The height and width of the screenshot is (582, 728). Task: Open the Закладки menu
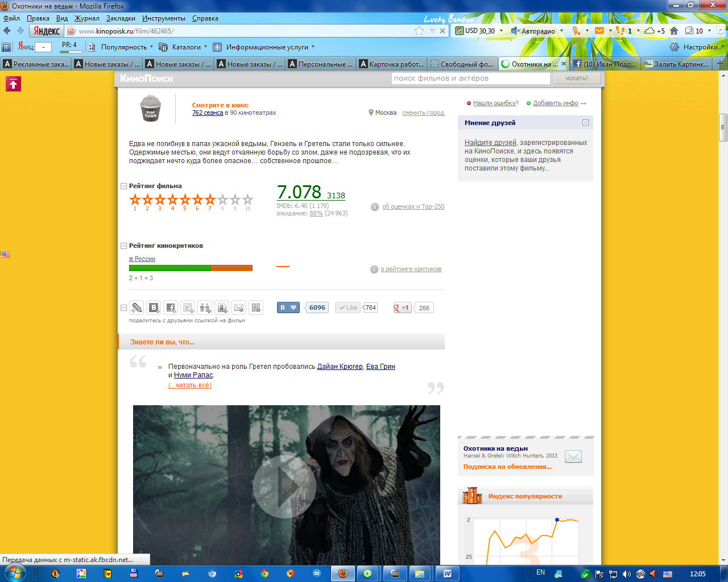(121, 18)
